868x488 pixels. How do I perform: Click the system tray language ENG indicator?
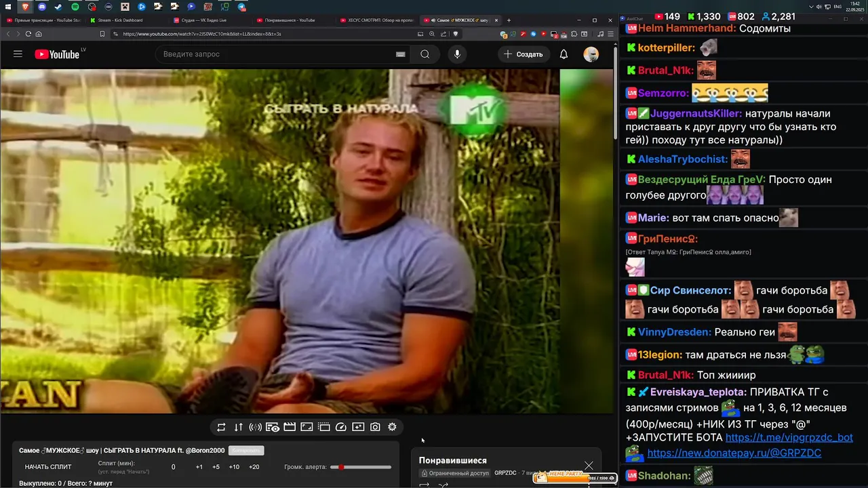837,7
